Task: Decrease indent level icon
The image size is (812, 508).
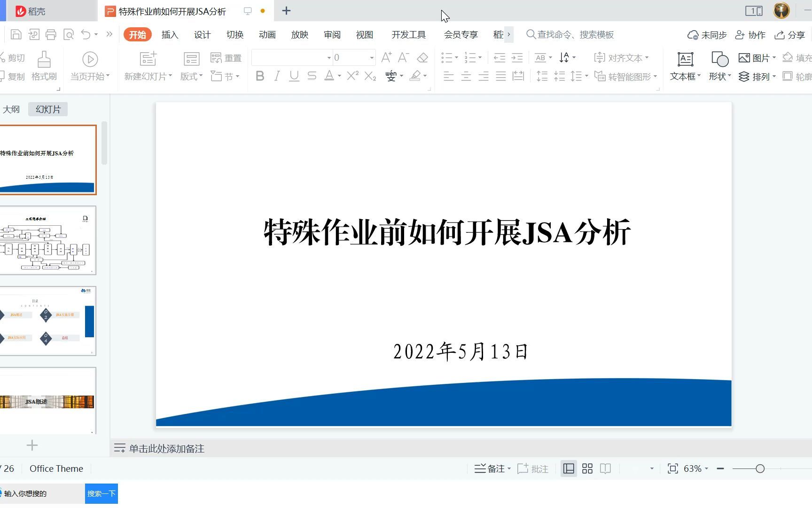Action: click(500, 57)
